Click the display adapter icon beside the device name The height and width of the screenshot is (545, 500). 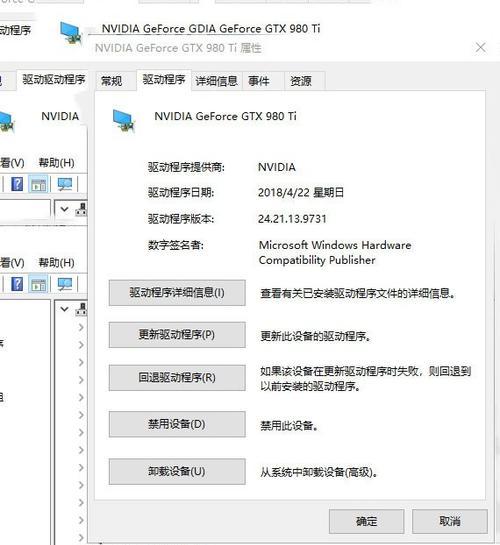pyautogui.click(x=123, y=121)
